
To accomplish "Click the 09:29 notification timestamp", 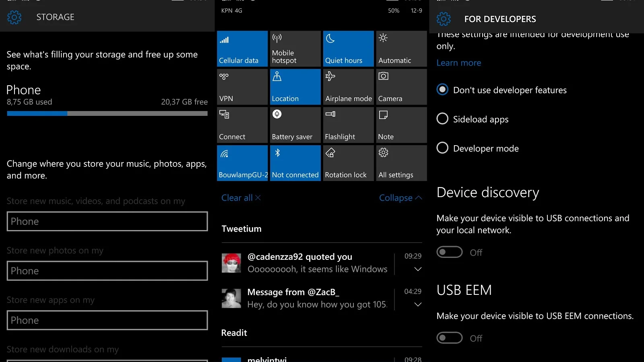I will click(x=413, y=256).
